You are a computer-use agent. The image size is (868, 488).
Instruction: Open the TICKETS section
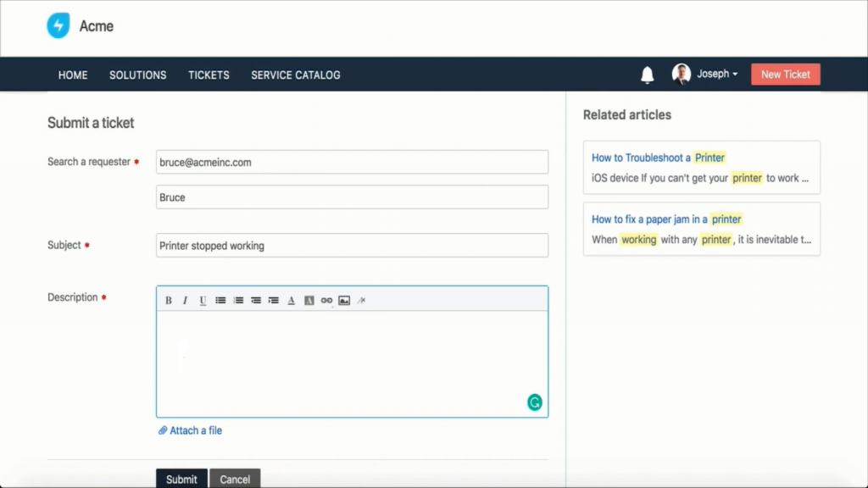coord(209,75)
